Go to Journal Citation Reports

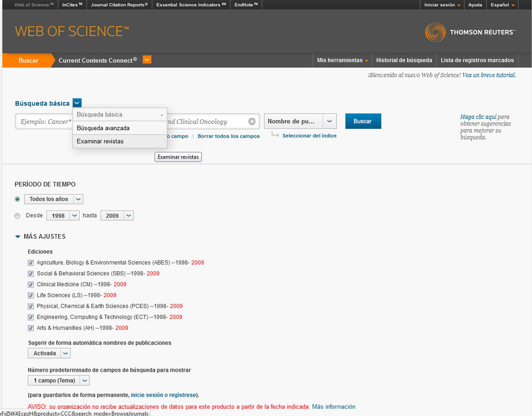(x=119, y=5)
